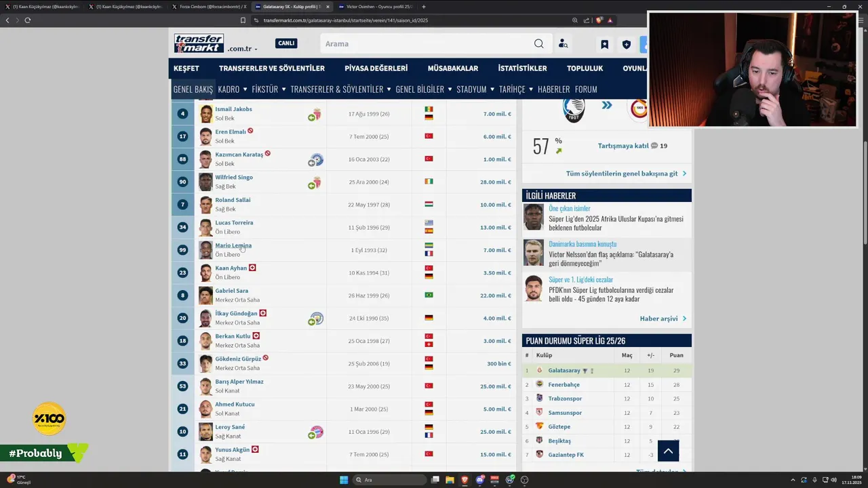Open the .com.tr domain dropdown
868x488 pixels.
tap(242, 49)
